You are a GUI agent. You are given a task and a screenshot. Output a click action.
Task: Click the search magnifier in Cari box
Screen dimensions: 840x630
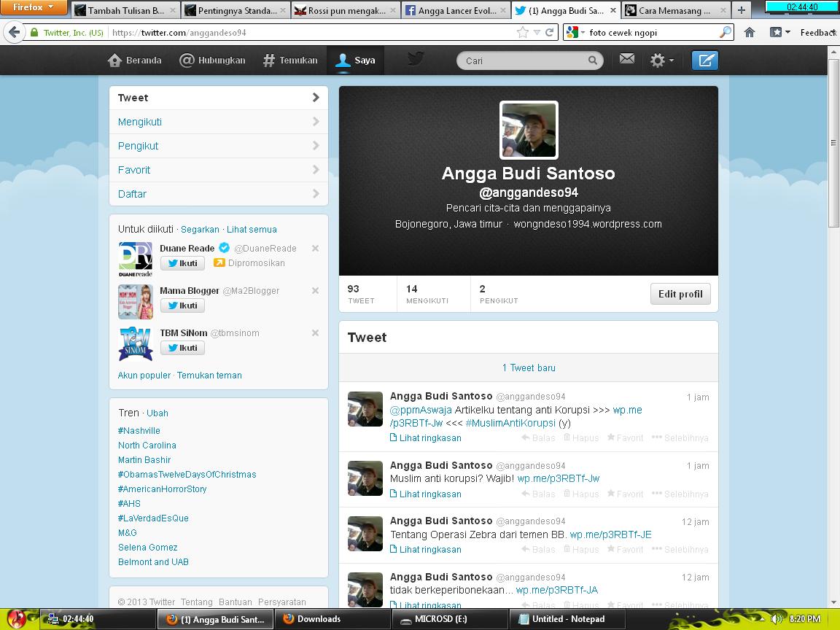tap(593, 61)
